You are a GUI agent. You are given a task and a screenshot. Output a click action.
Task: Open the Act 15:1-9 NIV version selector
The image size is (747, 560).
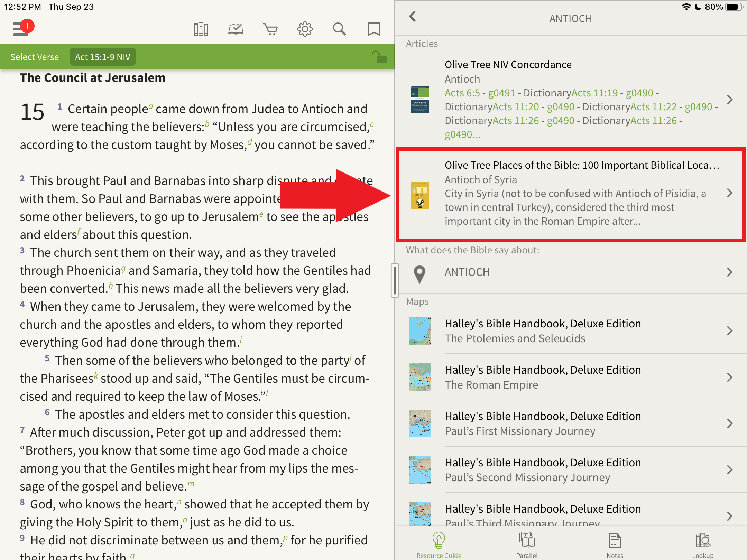point(103,57)
